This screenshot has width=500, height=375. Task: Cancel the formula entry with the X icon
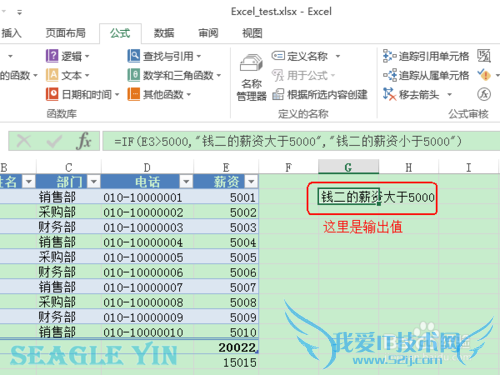click(x=24, y=141)
